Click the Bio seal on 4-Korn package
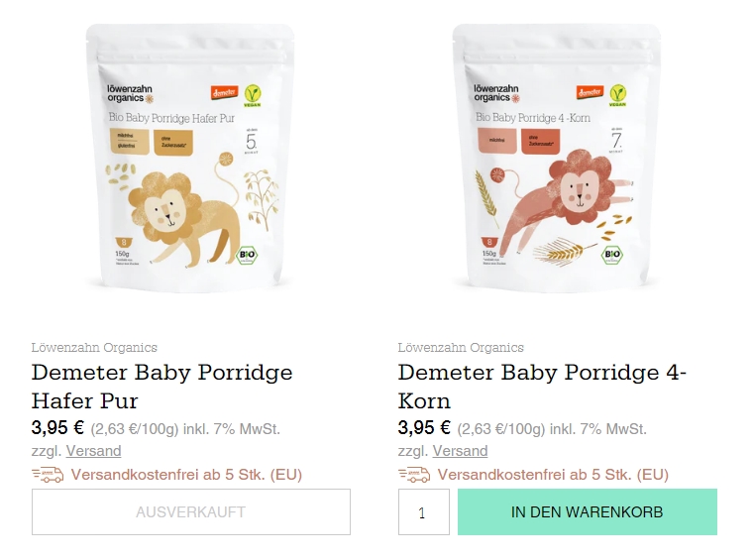The image size is (752, 560). 612,255
